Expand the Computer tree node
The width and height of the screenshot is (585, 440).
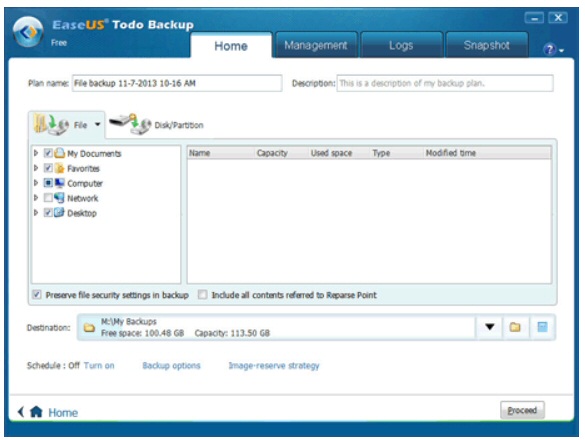click(x=36, y=183)
